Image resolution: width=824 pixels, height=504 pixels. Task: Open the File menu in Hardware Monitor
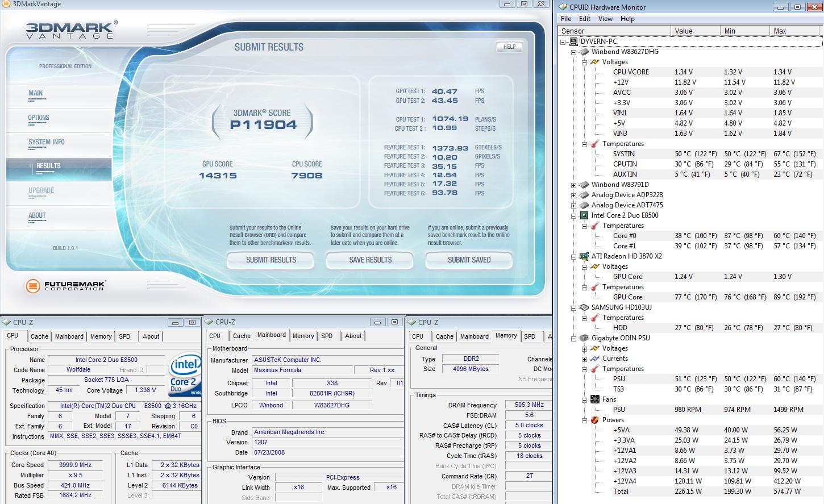(x=566, y=19)
